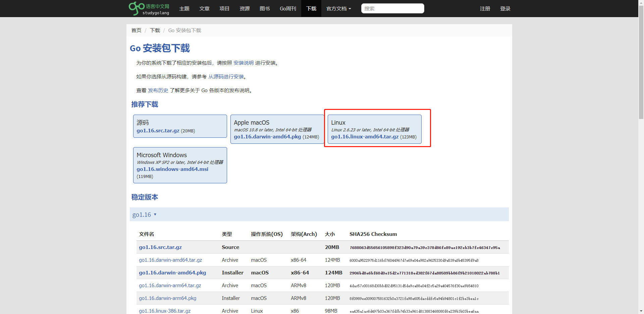Click the 类型 column header
The image size is (644, 314).
(x=227, y=234)
